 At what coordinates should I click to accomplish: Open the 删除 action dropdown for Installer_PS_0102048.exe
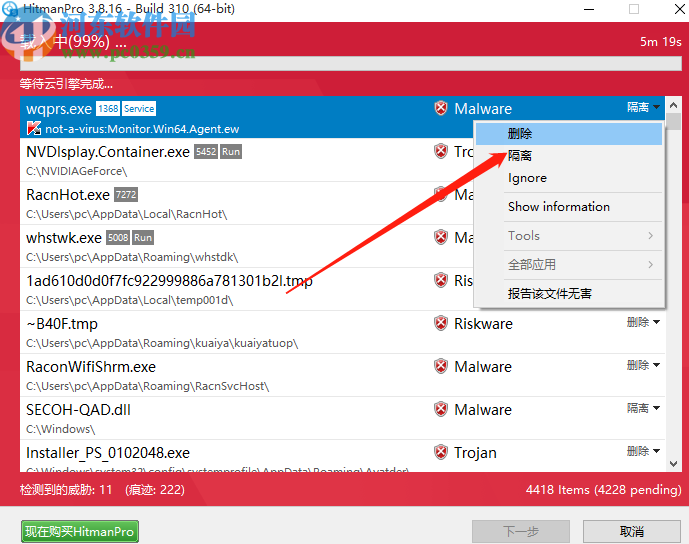pyautogui.click(x=643, y=451)
